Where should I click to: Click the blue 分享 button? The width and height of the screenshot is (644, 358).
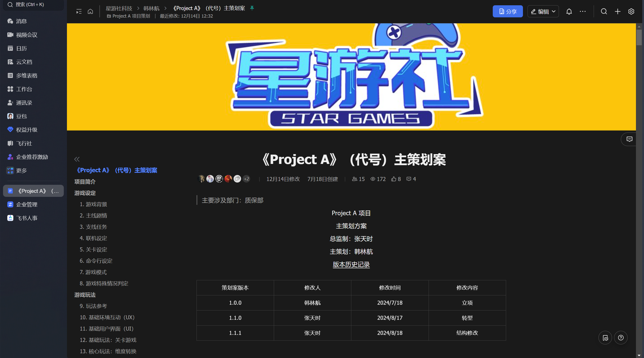pos(507,12)
